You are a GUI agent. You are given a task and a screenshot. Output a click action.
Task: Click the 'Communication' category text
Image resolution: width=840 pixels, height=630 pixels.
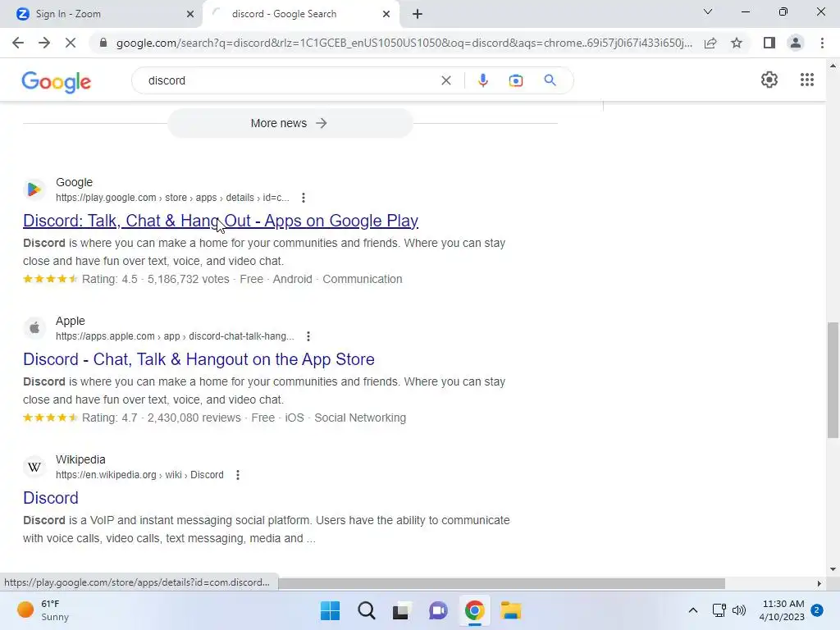[362, 280]
